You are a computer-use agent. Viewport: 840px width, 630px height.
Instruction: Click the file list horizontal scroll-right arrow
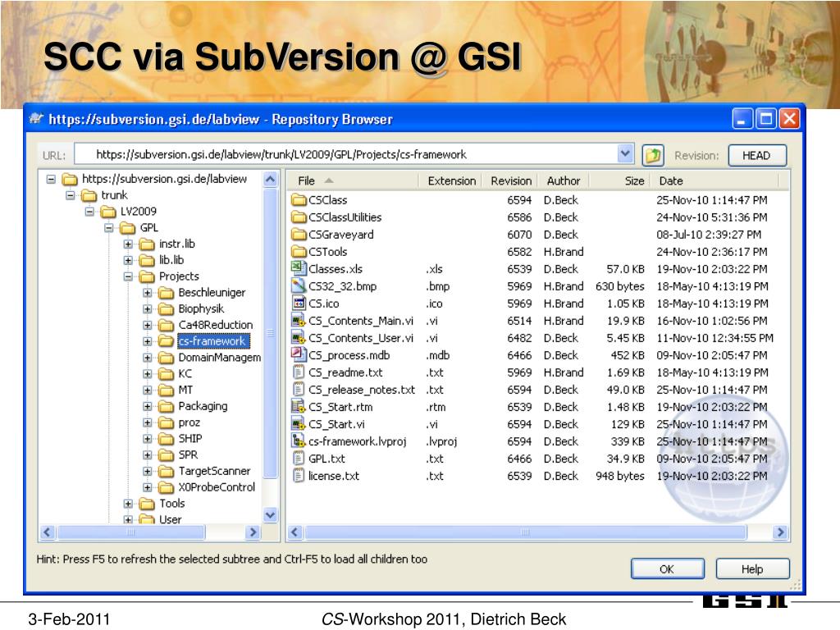coord(781,532)
